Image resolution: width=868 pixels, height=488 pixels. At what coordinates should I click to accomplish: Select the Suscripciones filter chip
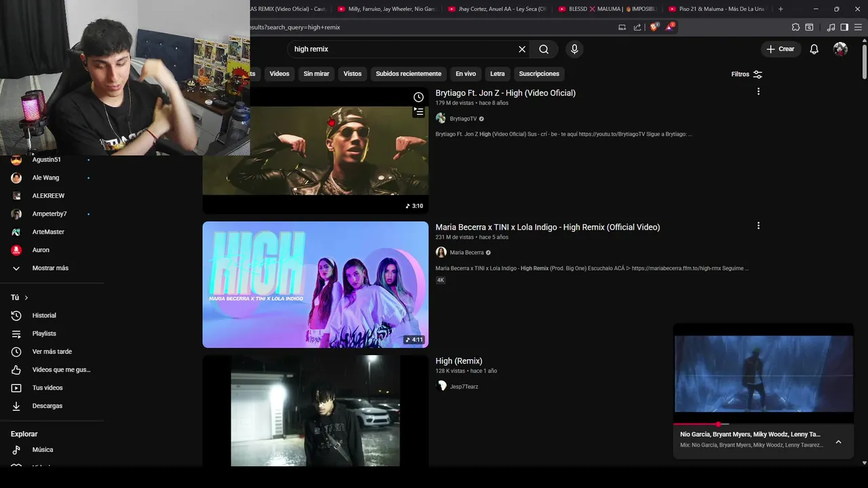click(x=539, y=74)
